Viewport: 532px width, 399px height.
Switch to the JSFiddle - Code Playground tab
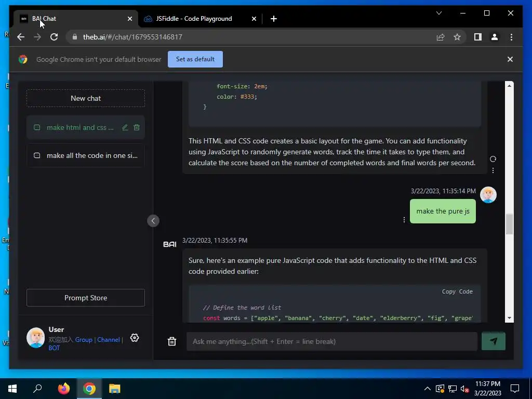194,19
